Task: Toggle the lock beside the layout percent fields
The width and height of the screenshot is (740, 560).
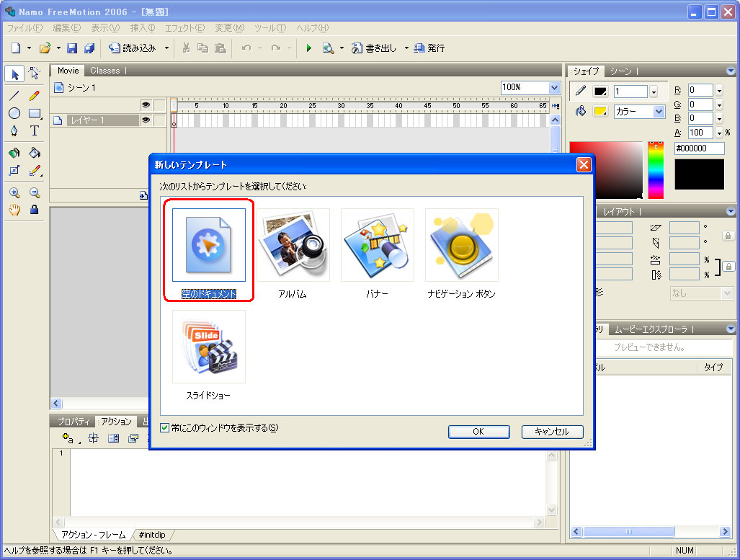Action: pyautogui.click(x=728, y=267)
